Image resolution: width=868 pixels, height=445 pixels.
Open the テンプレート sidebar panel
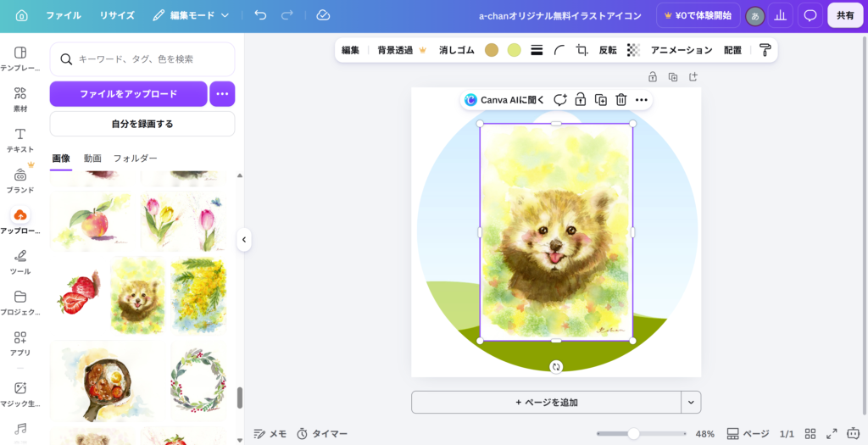[x=20, y=59]
